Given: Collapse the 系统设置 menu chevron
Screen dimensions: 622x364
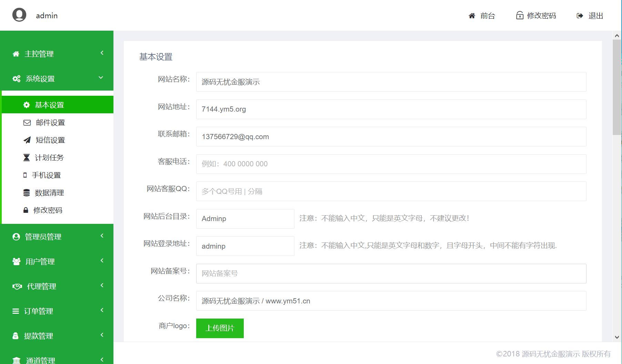Looking at the screenshot, I should (101, 77).
